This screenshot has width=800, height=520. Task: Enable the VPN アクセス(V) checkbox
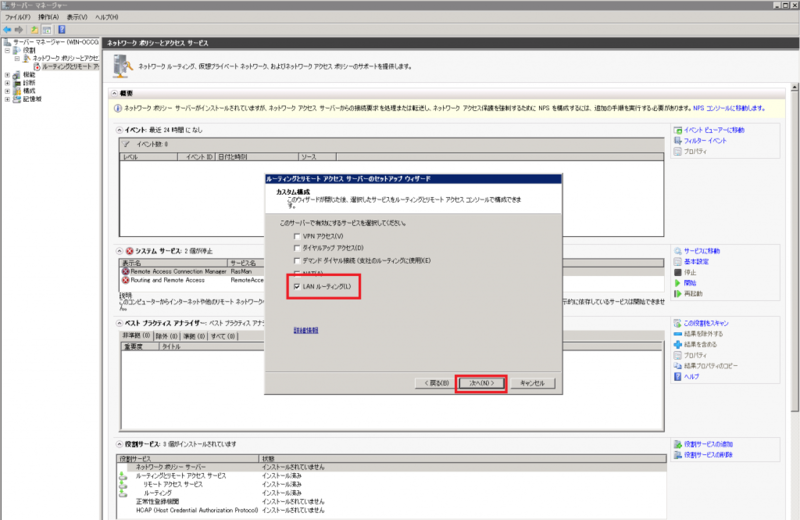tap(297, 236)
